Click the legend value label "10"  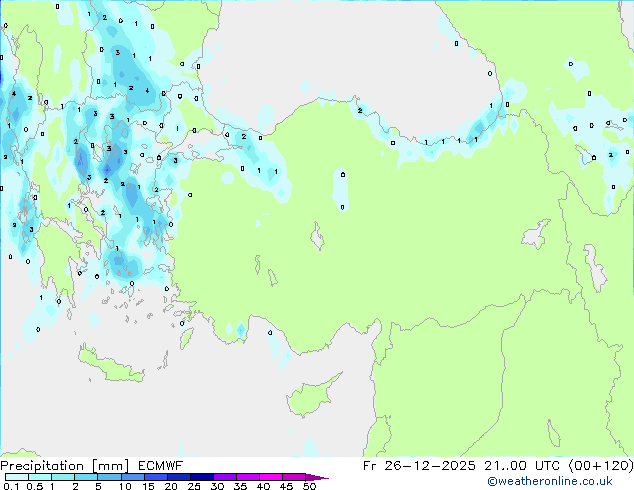click(125, 486)
